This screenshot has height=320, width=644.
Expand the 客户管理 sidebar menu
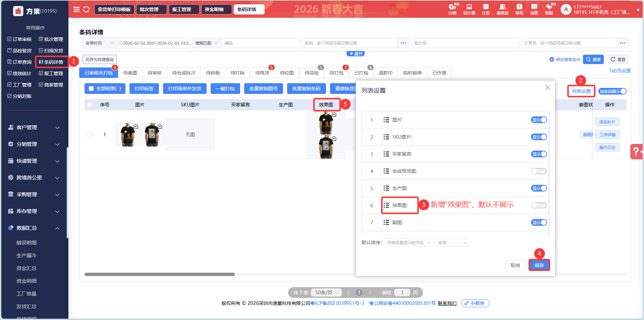(34, 127)
